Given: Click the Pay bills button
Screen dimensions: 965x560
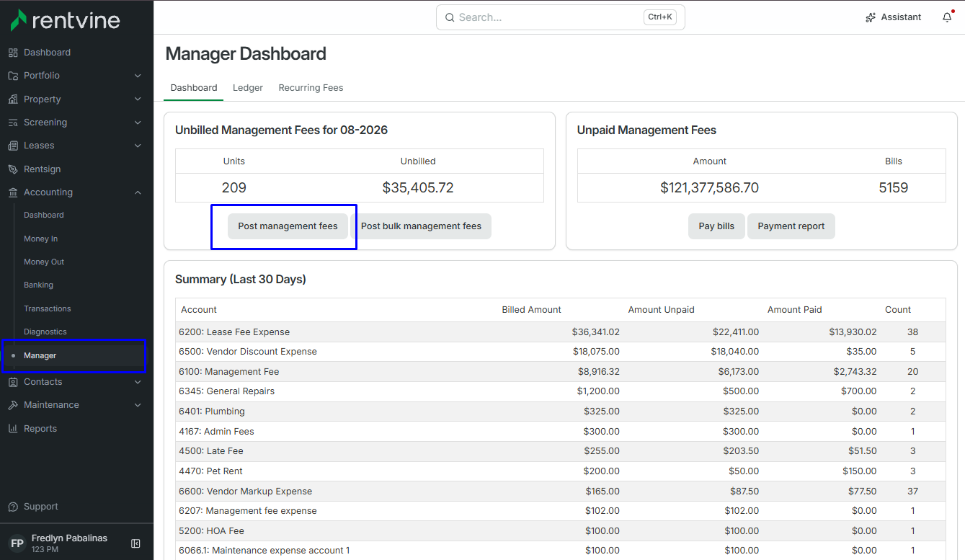Looking at the screenshot, I should point(716,226).
